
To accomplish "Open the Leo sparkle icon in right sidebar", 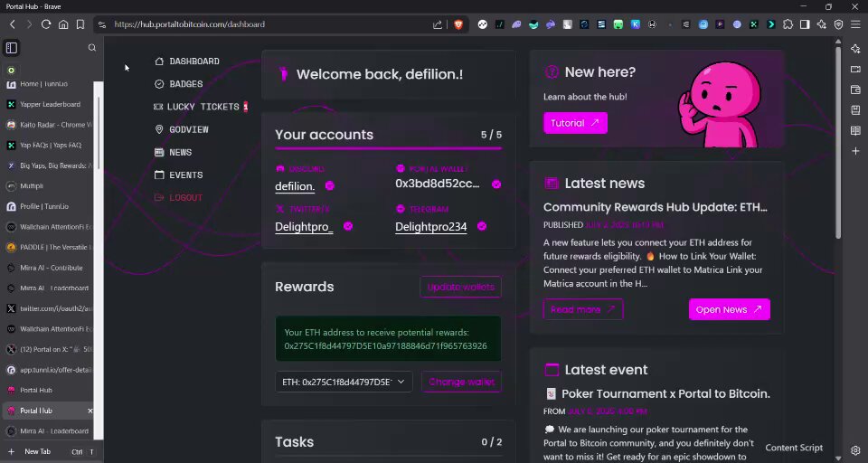I will [x=856, y=49].
